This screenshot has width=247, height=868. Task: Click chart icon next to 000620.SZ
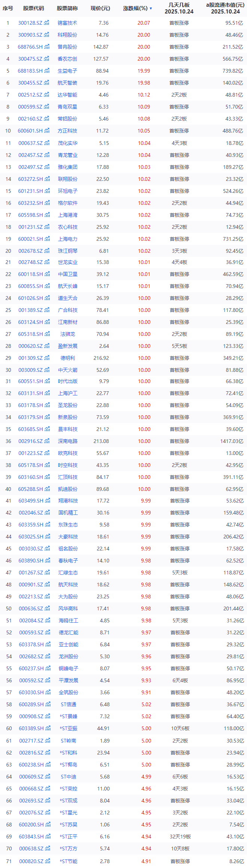pos(46,346)
